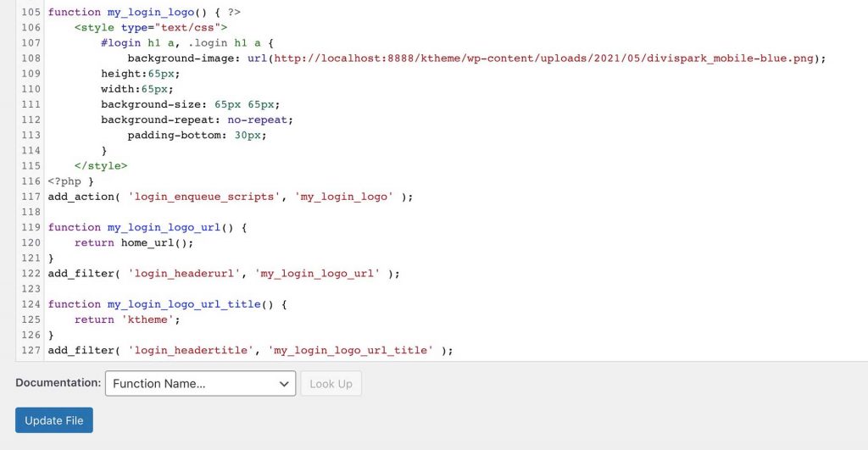Click the style type="text/css" opening tag
868x450 pixels.
point(151,27)
